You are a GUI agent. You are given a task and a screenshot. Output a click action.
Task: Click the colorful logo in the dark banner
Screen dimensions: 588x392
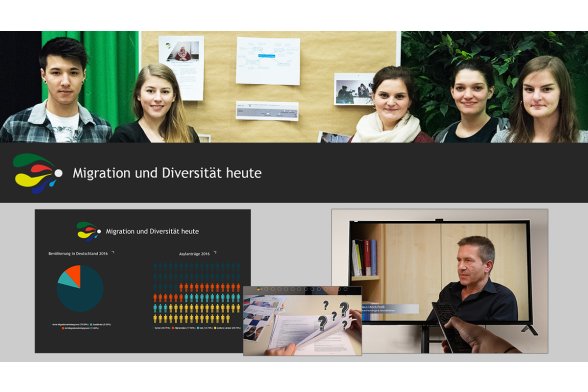[x=37, y=173]
